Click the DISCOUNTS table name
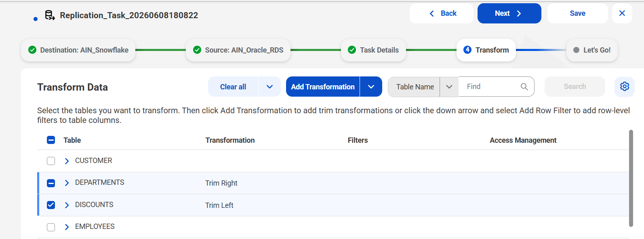The image size is (644, 239). coord(94,205)
